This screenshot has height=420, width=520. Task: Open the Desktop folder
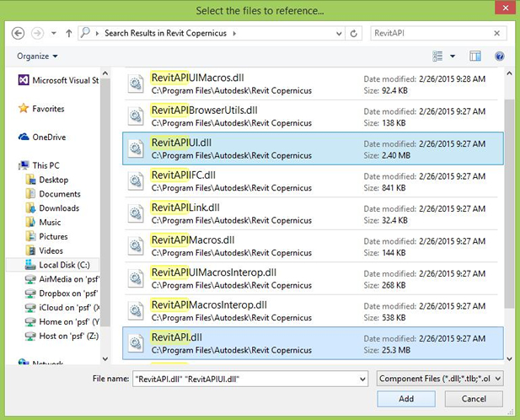pyautogui.click(x=47, y=180)
